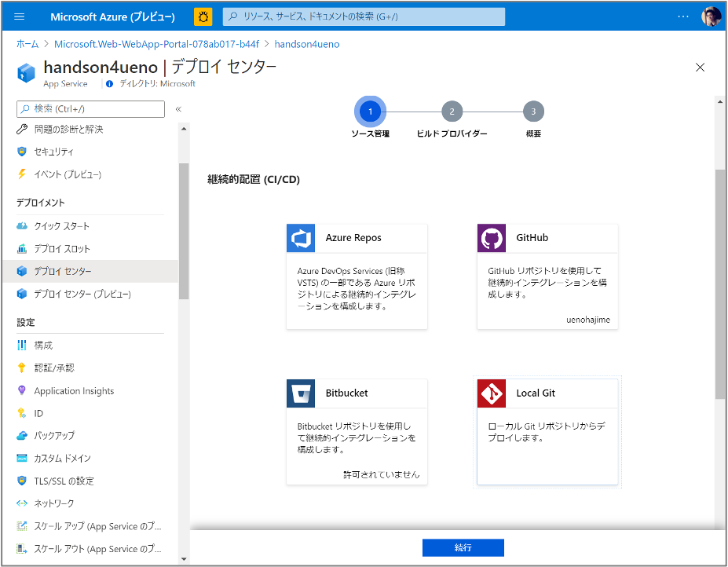
Task: Click the カスタム ドメイン icon
Action: pos(22,459)
